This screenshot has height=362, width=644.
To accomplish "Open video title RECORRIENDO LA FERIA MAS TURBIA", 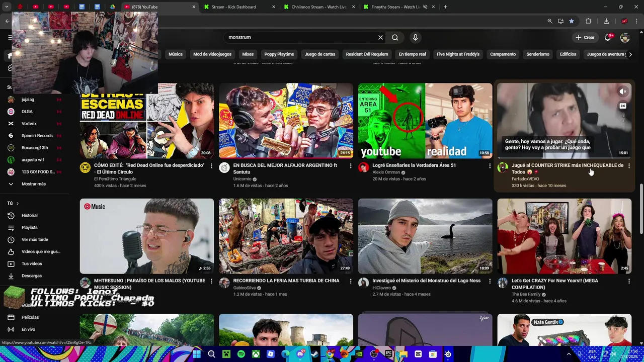I will tap(286, 281).
